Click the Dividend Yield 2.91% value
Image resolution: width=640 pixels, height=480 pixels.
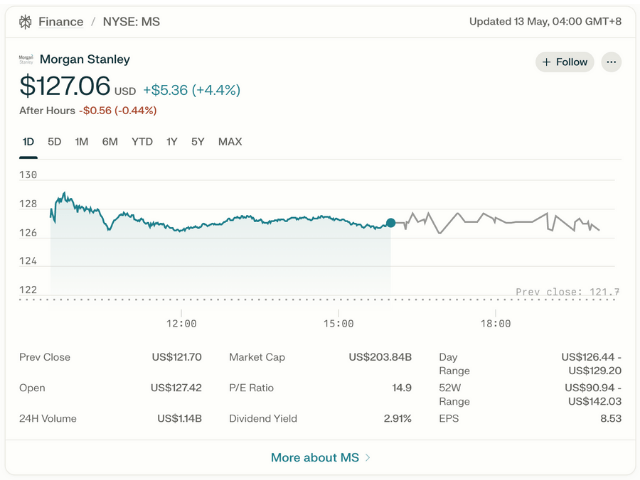[398, 419]
